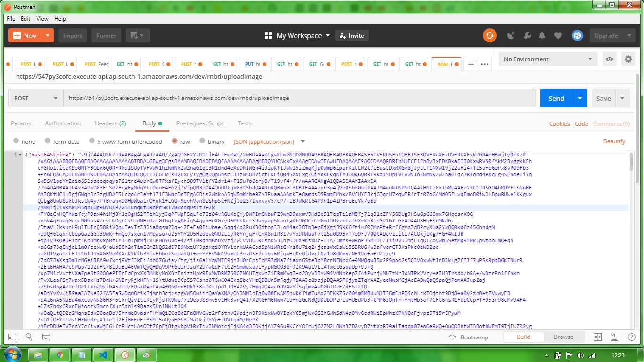Click the Save button
The height and width of the screenshot is (362, 644).
603,98
